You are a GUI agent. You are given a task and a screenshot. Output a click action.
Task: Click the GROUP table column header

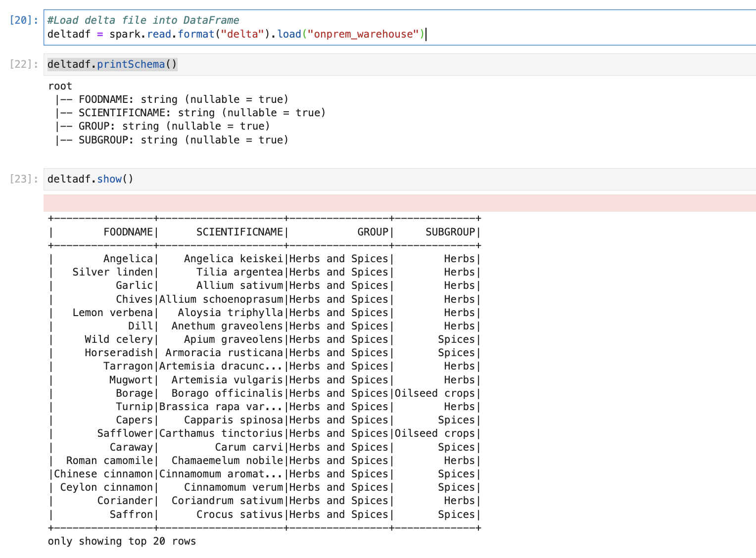[x=373, y=232]
